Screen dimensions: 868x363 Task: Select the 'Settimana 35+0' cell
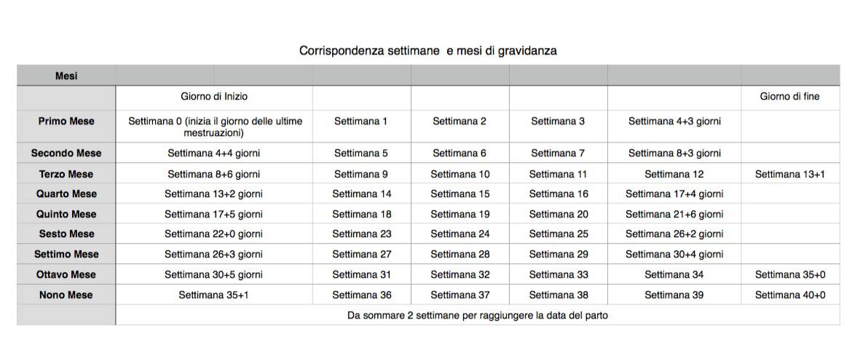(x=789, y=275)
